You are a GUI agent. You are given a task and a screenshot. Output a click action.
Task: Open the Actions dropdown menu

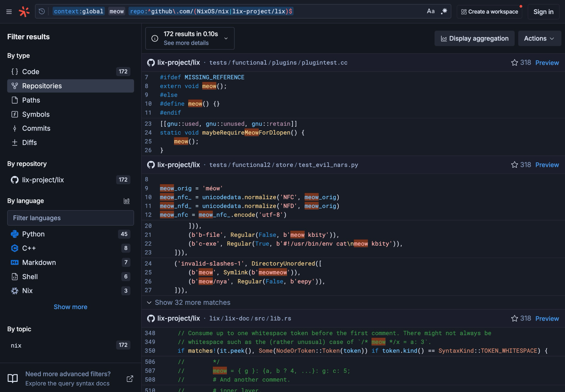[539, 39]
